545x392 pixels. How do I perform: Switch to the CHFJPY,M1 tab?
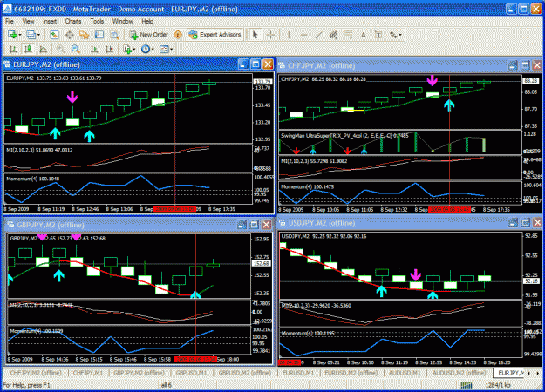click(x=87, y=373)
